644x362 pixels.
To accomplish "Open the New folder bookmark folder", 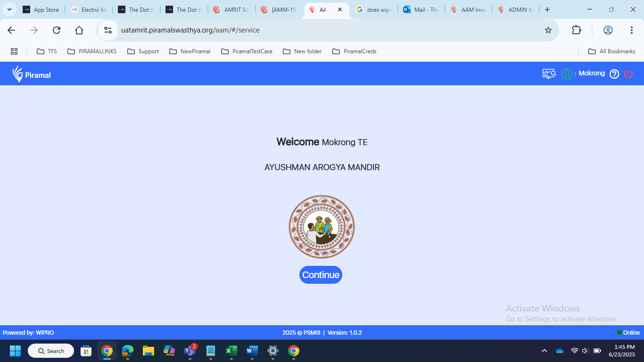I will (302, 51).
